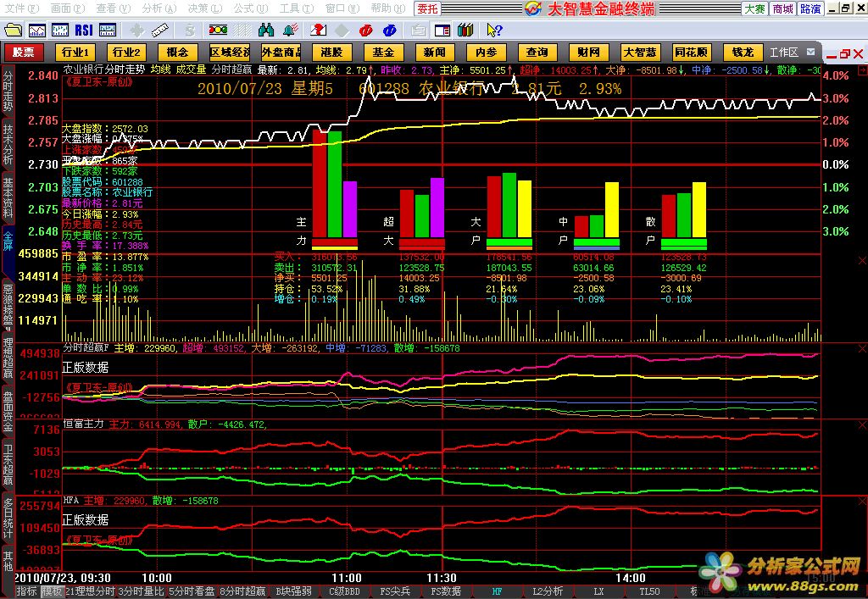Open the 文件 menu
The width and height of the screenshot is (868, 599).
[21, 8]
